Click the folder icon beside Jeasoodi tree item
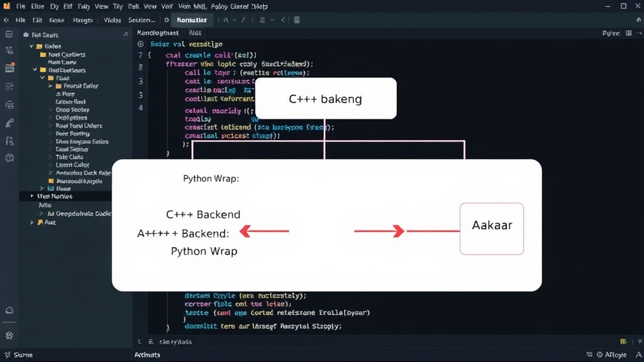This screenshot has height=362, width=644. coord(52,181)
